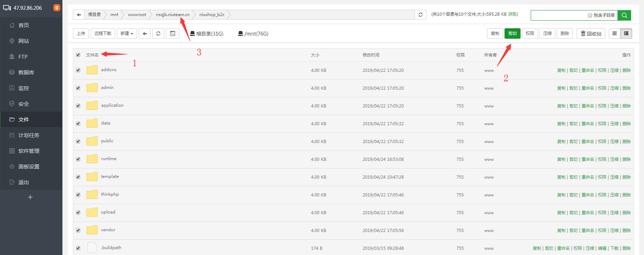The height and width of the screenshot is (255, 644).
Task: Click the 复制 toolbar button
Action: pos(495,33)
